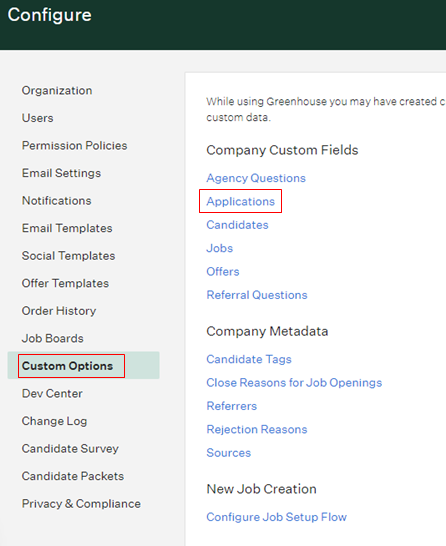Screen dimensions: 446x546
Task: Click Configure Job Setup Flow link
Action: tap(277, 517)
